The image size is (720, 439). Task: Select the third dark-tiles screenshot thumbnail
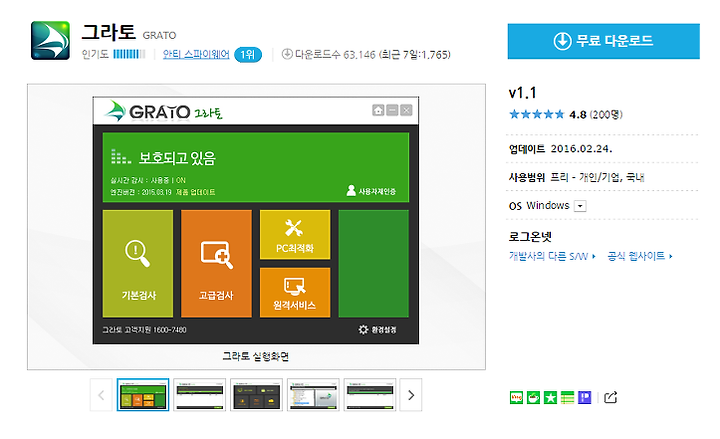[x=256, y=395]
